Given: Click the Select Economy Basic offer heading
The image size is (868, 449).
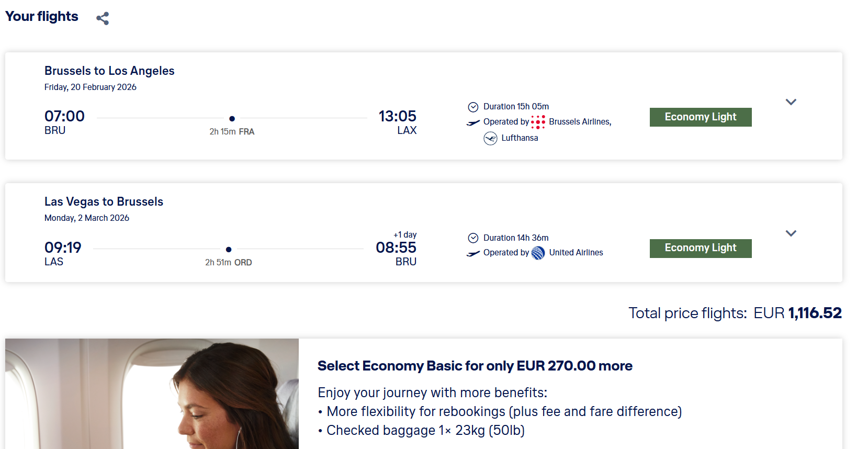Looking at the screenshot, I should 475,366.
